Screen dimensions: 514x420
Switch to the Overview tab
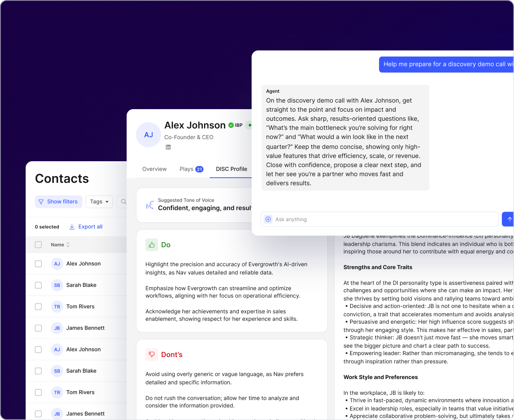coord(154,169)
